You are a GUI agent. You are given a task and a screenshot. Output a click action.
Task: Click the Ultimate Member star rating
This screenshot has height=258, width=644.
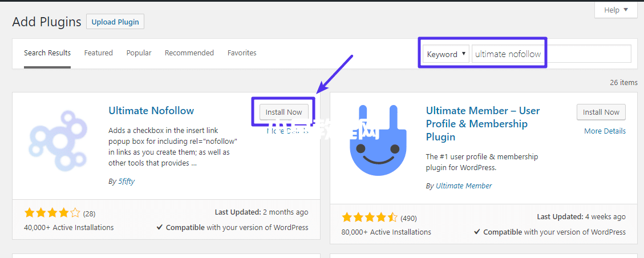[x=370, y=217]
